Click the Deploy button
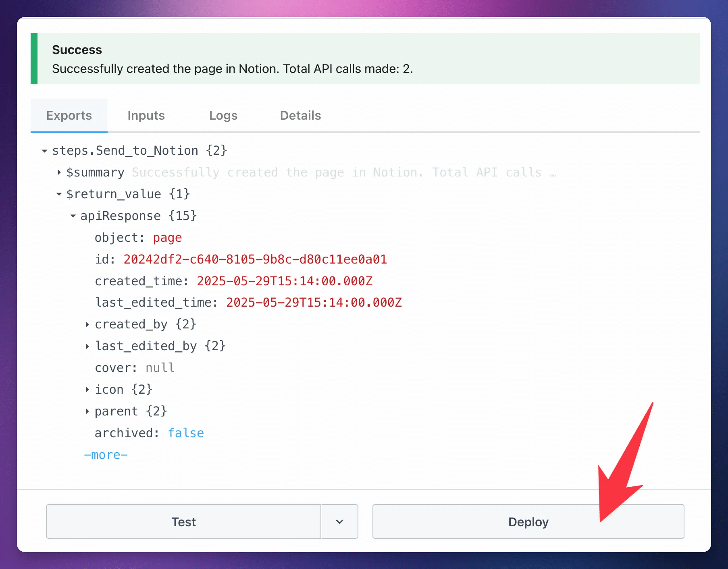The width and height of the screenshot is (728, 569). tap(528, 521)
